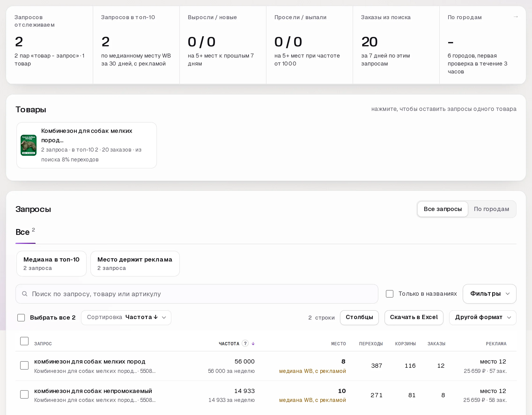The width and height of the screenshot is (532, 415).
Task: Select row комбинезон для собак мелких пород checkbox
Action: click(x=24, y=365)
